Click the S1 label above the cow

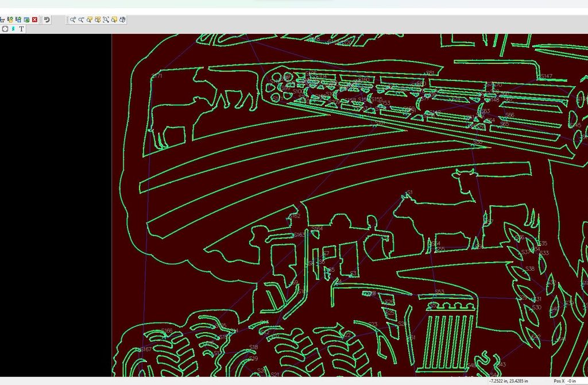point(409,192)
